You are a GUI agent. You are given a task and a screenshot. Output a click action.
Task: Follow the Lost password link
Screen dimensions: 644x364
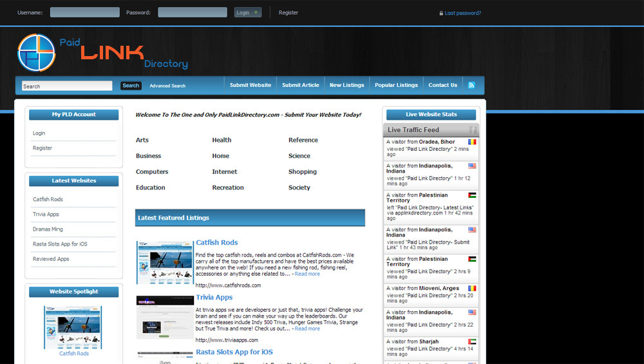pos(462,13)
